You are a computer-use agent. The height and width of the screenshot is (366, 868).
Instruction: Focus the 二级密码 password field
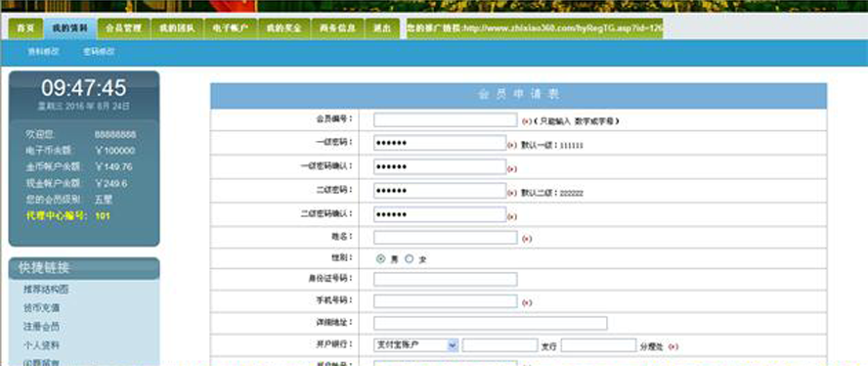440,191
